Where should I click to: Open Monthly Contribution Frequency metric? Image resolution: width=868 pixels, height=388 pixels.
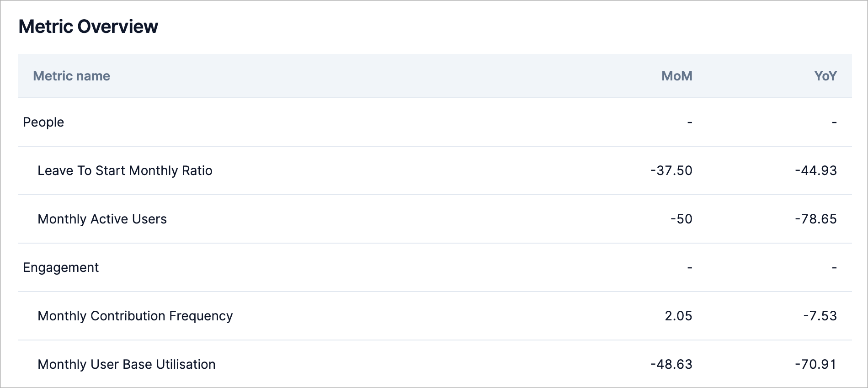(135, 316)
